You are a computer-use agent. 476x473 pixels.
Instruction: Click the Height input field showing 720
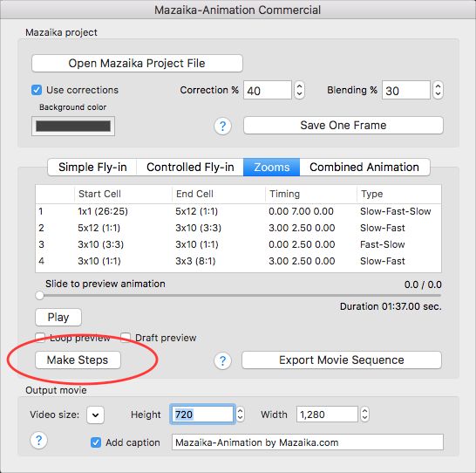tap(202, 414)
